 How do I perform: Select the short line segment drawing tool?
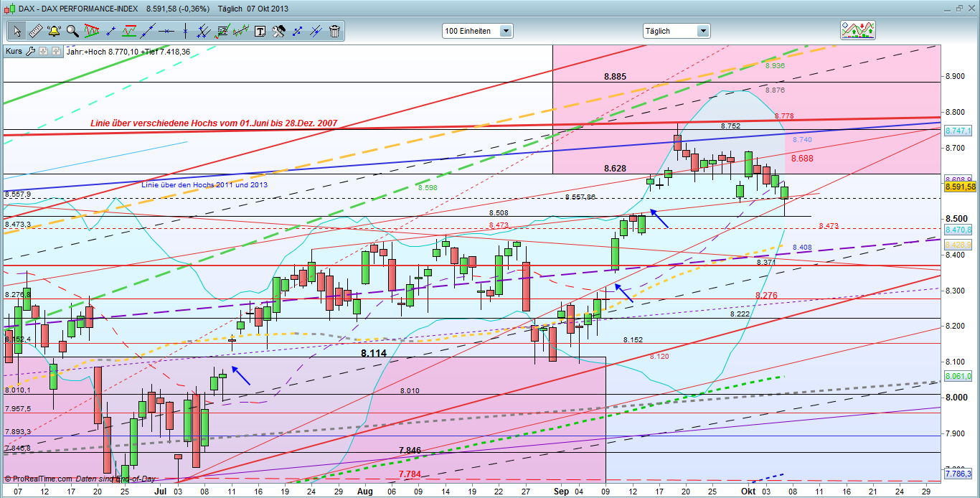pyautogui.click(x=110, y=31)
